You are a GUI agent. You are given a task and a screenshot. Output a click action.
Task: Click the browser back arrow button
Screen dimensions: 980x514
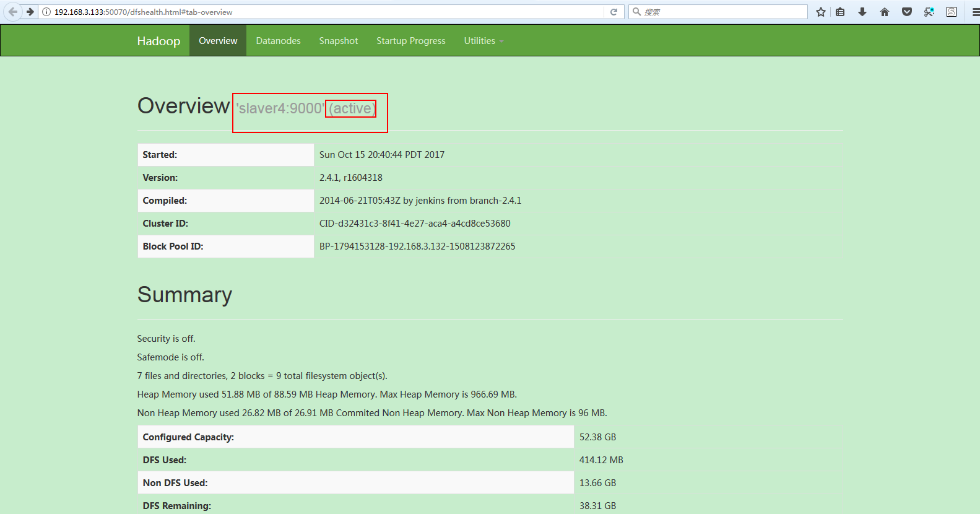[12, 12]
